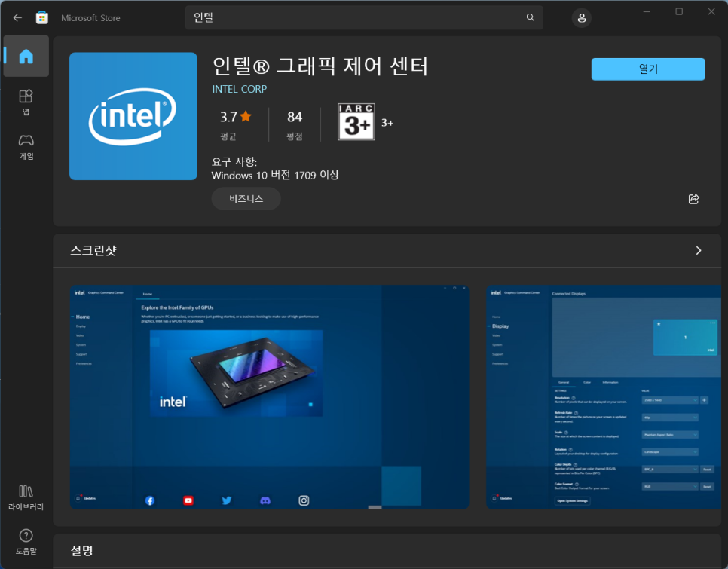
Task: Go back using the back arrow
Action: tap(17, 17)
